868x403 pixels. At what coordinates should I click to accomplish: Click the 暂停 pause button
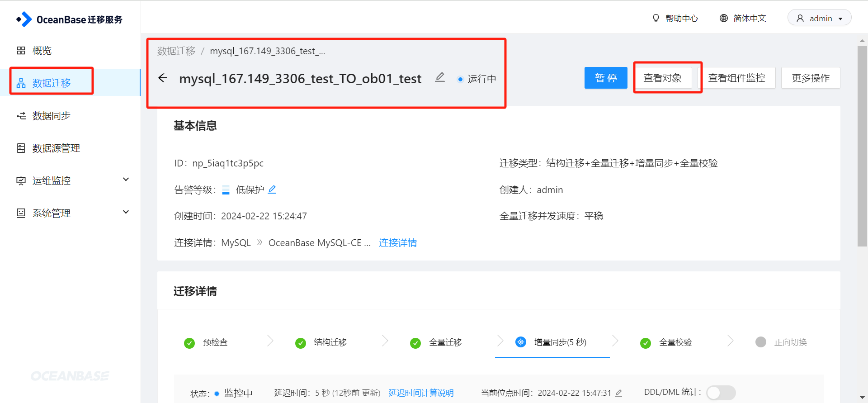click(x=606, y=78)
